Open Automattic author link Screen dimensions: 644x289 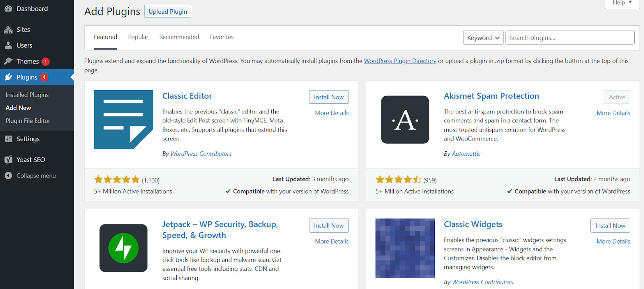[x=466, y=154]
